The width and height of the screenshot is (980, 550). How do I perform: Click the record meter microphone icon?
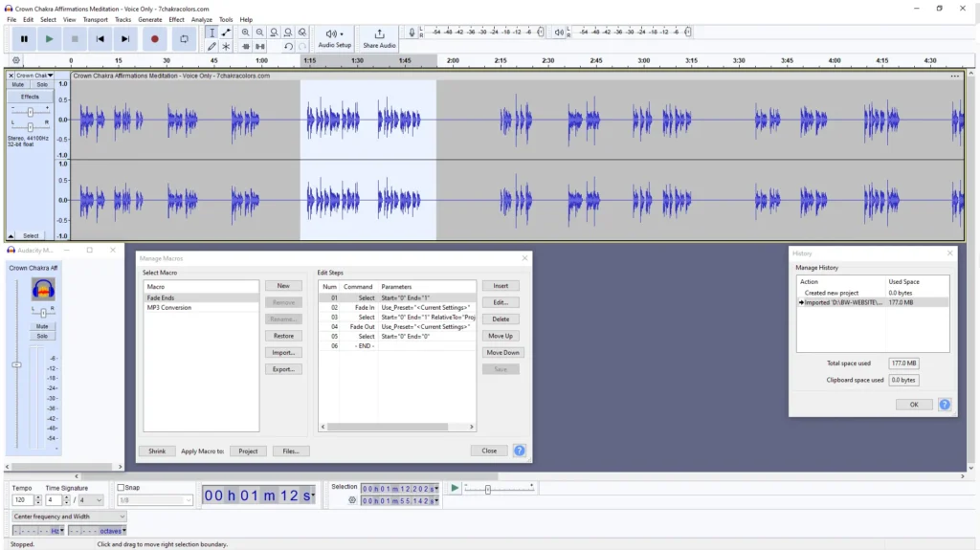412,32
